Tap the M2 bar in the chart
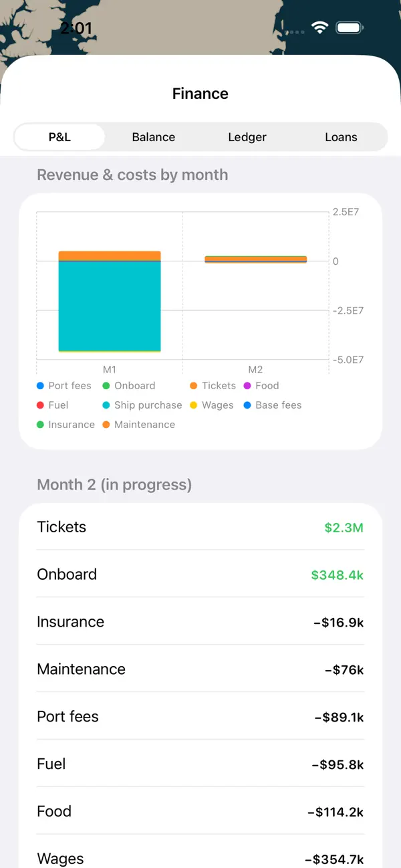401x868 pixels. point(255,259)
